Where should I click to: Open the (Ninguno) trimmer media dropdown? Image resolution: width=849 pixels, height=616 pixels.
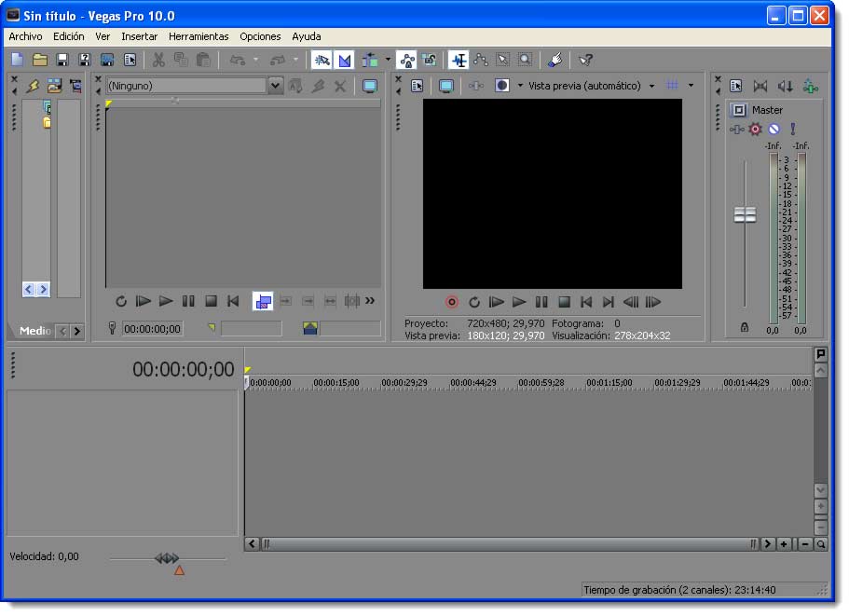[x=276, y=85]
